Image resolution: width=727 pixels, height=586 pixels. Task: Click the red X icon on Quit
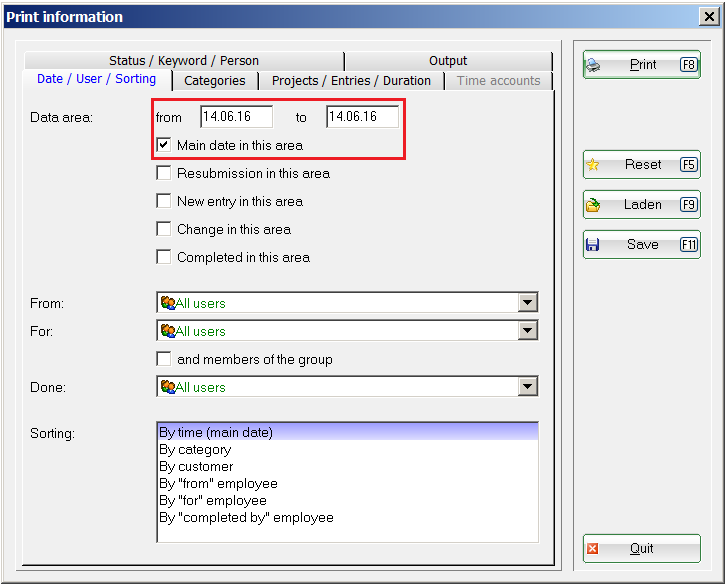593,549
